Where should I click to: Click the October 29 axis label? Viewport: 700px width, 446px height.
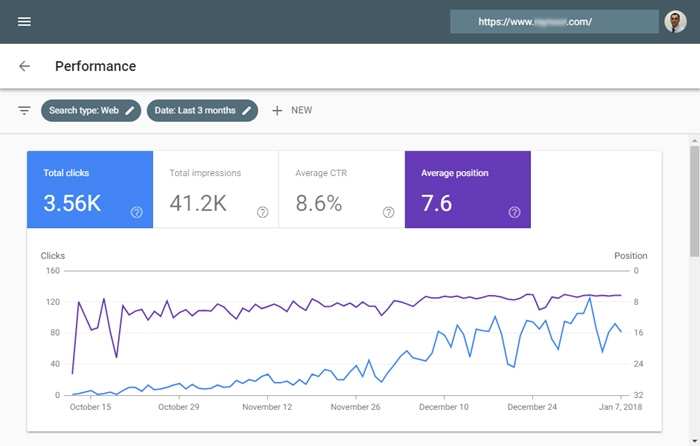pos(179,407)
